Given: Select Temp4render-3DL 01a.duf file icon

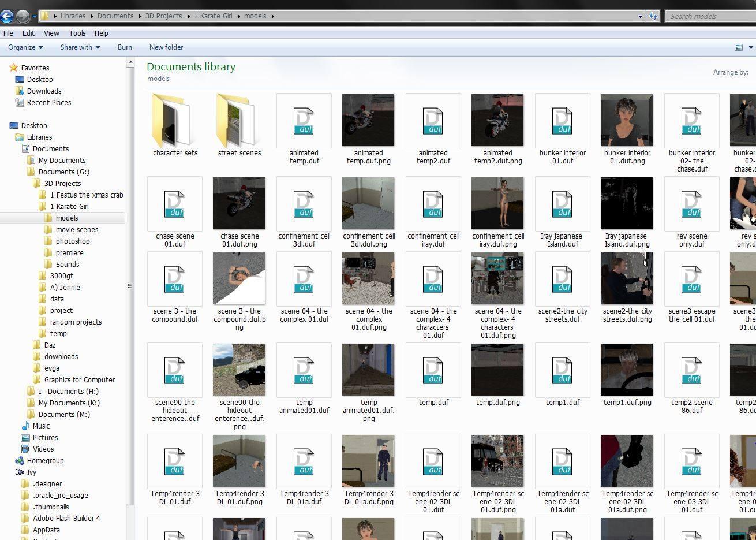Looking at the screenshot, I should click(x=304, y=461).
